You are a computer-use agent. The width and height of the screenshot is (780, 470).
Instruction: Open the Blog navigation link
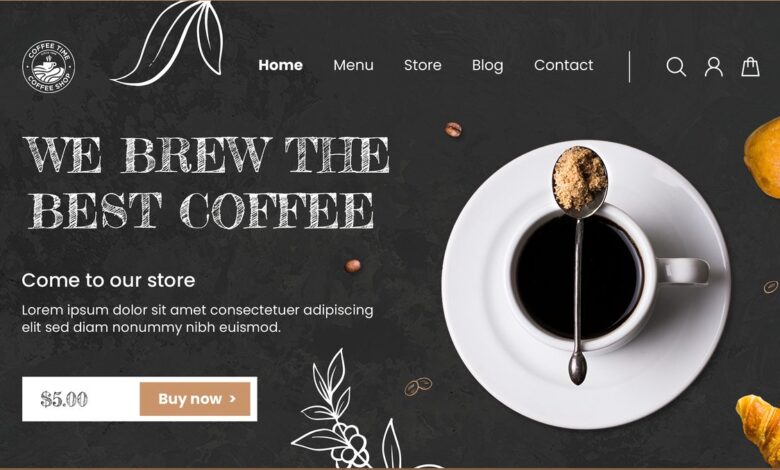(x=488, y=66)
